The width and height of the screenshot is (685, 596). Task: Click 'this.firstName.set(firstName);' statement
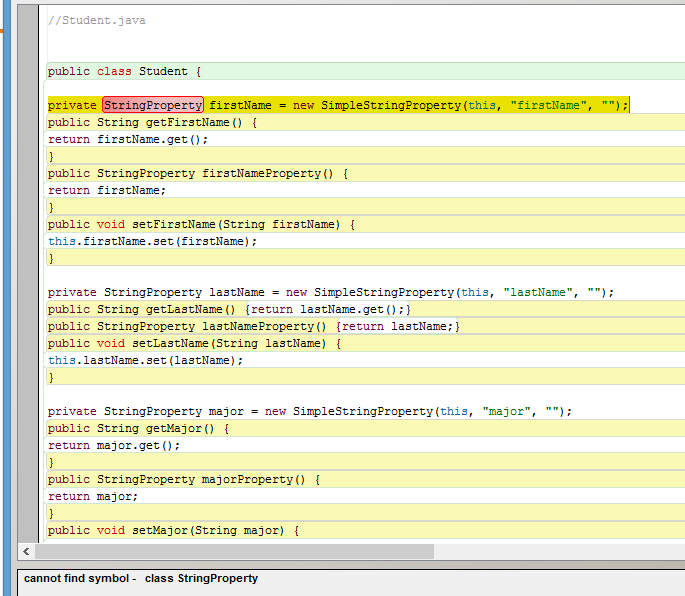152,241
